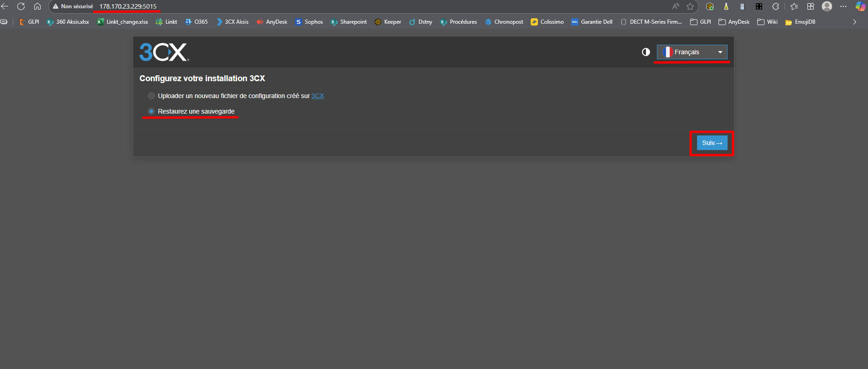Screen dimensions: 868x369
Task: Reload the page with the refresh icon
Action: (x=21, y=6)
